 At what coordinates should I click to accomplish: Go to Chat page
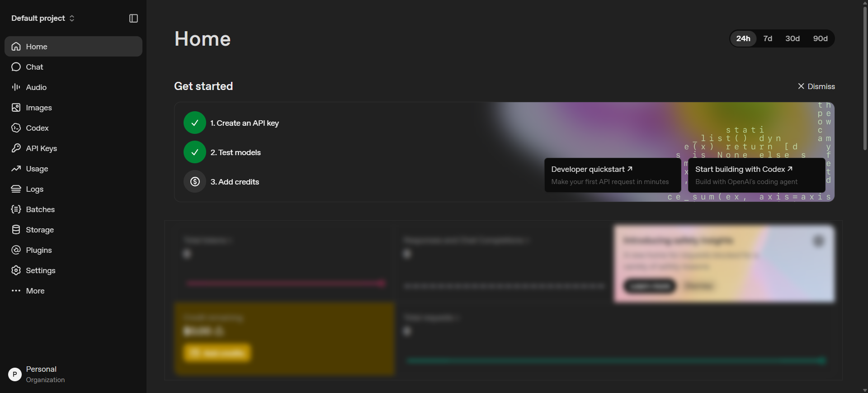(73, 67)
